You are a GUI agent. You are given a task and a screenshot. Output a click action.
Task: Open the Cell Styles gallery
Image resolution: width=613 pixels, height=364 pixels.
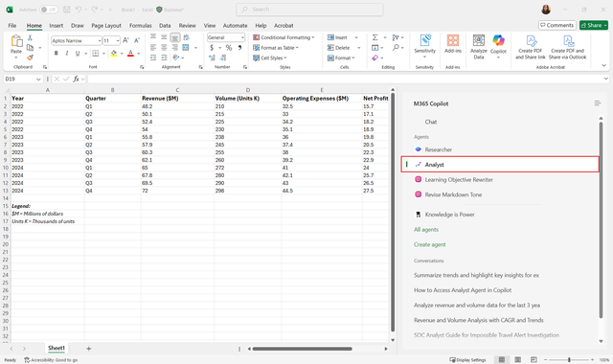[x=270, y=57]
